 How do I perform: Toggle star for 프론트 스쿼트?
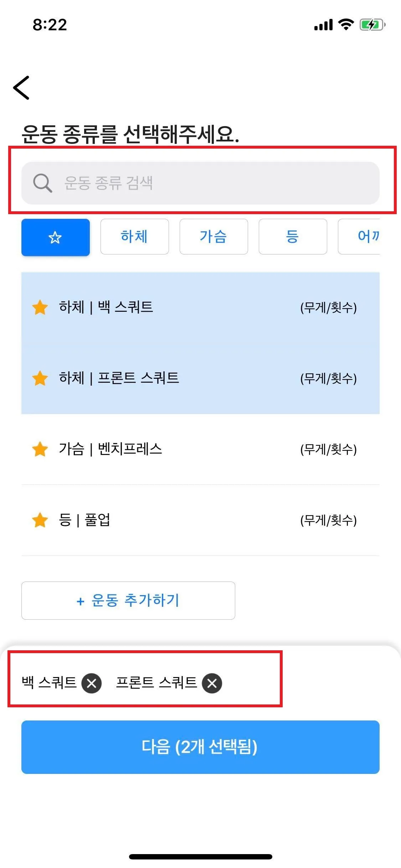pos(40,378)
